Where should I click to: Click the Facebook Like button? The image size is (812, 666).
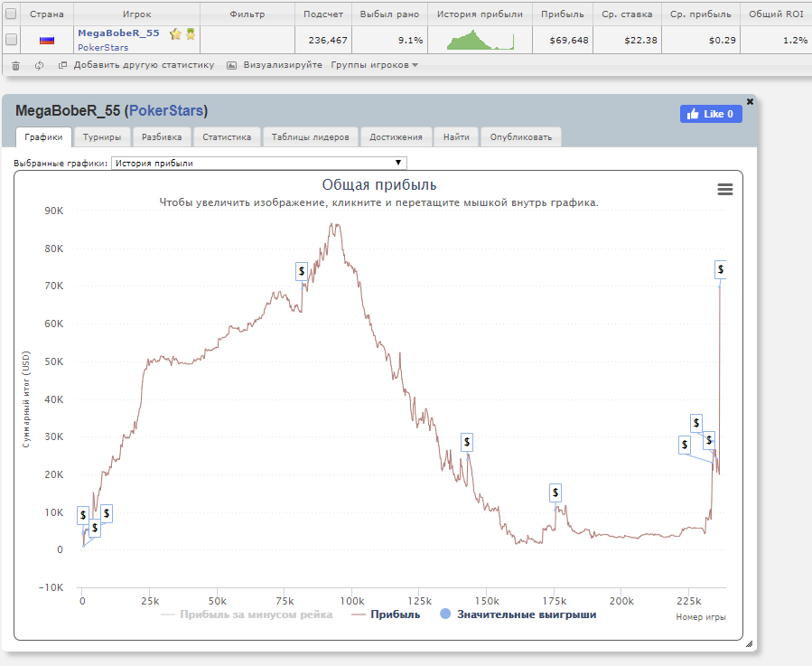pos(711,114)
